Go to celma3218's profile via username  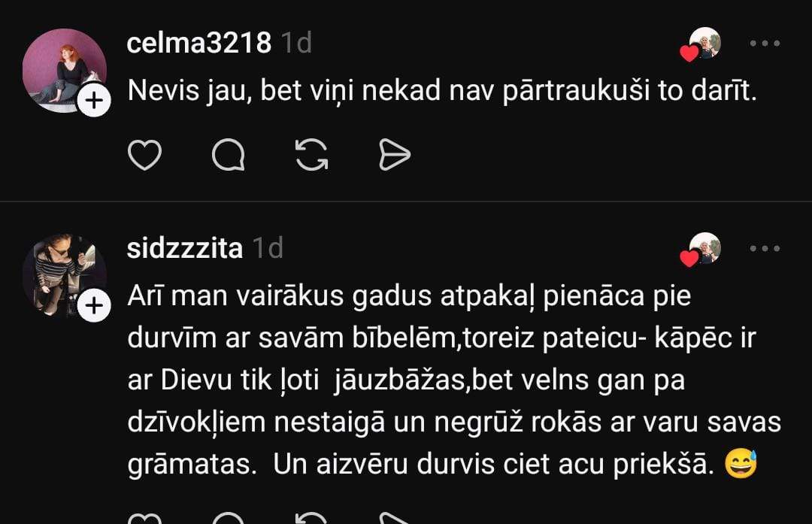tap(198, 44)
